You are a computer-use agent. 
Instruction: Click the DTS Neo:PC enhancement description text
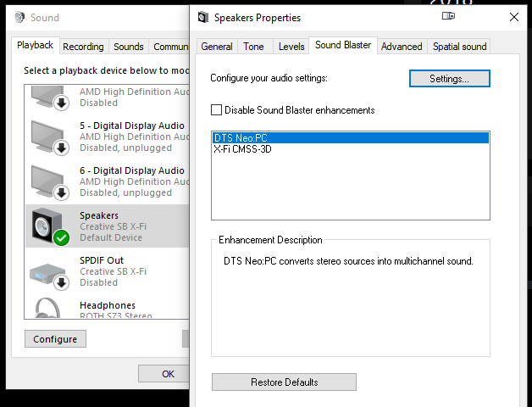click(x=348, y=261)
